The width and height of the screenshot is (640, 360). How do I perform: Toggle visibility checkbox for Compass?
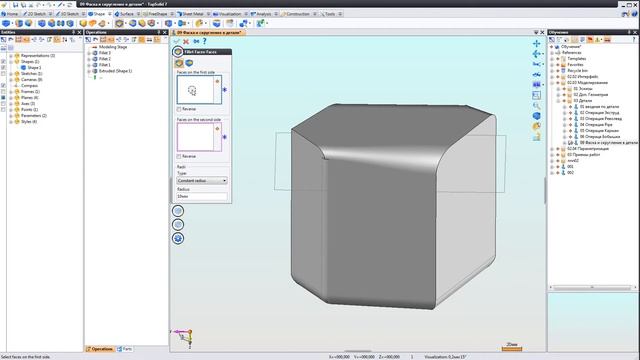[3, 86]
